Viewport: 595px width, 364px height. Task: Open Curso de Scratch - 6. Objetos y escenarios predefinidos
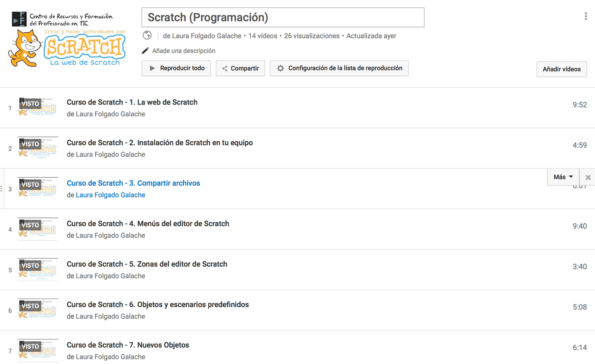[x=158, y=305]
